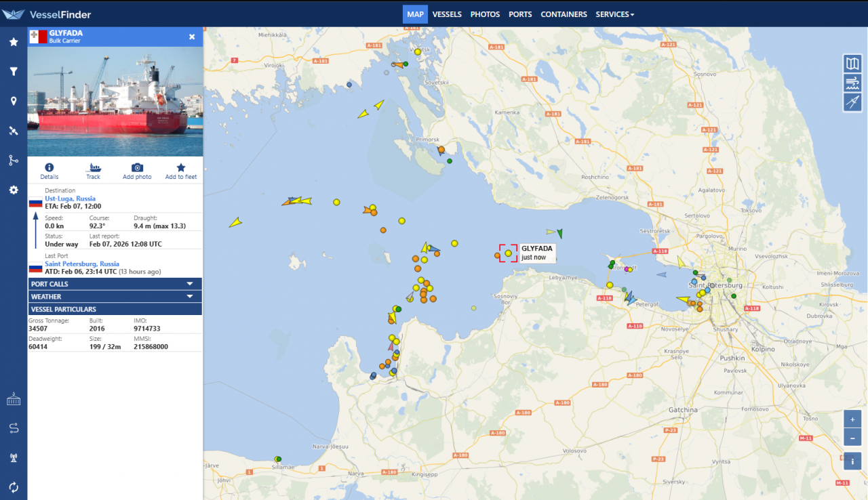Click the container tracking icon in the sidebar
The height and width of the screenshot is (500, 868).
pyautogui.click(x=14, y=400)
